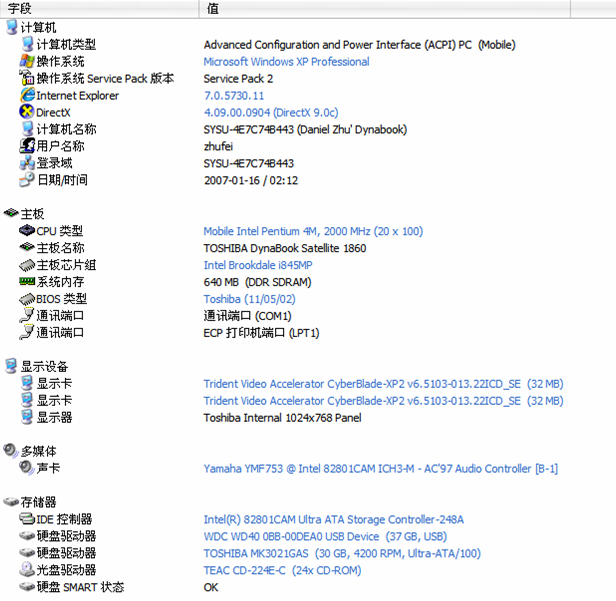
Task: Select the 操作系统 field label
Action: (x=60, y=61)
